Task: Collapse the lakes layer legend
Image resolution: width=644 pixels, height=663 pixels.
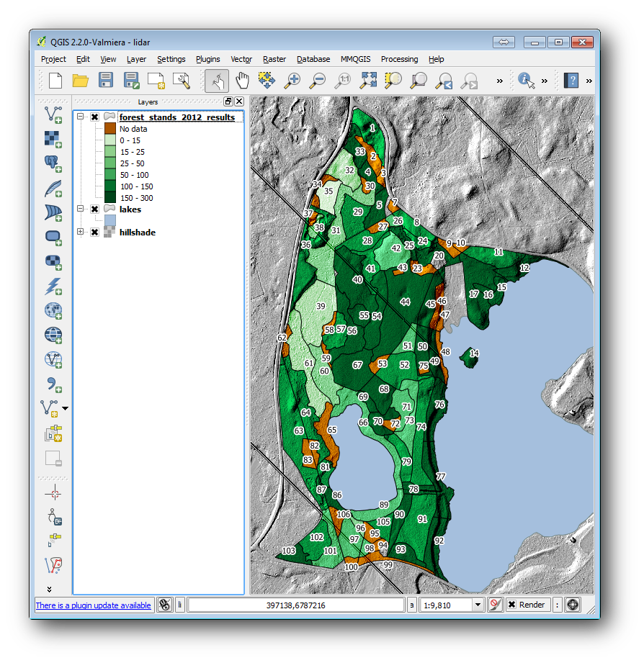Action: point(81,209)
